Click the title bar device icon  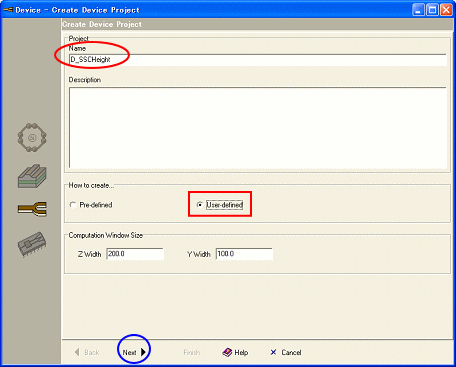(8, 10)
